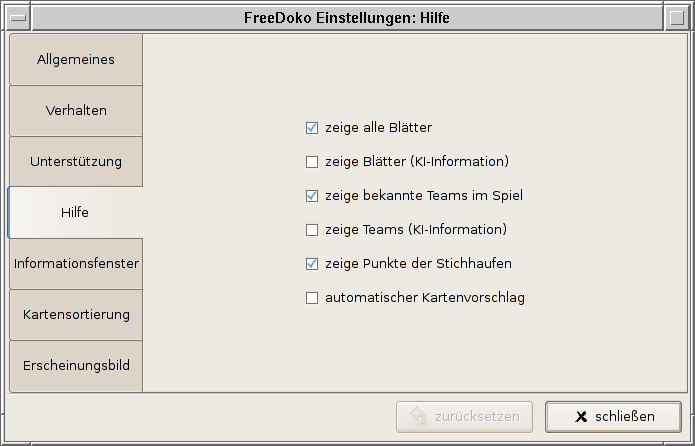Enable 'zeige Teams (KI-Information)' option

[x=312, y=230]
